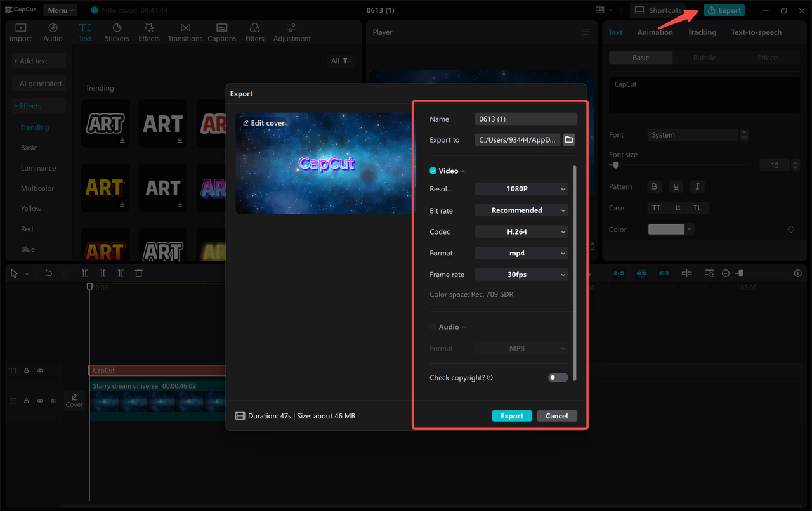Open the Captions panel

pyautogui.click(x=221, y=32)
